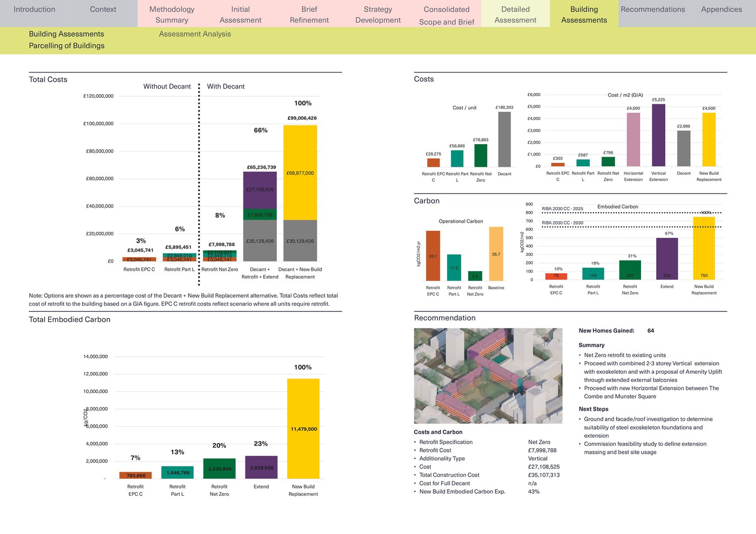
Task: Select purple £27,108,525 extension bar segment
Action: [260, 189]
